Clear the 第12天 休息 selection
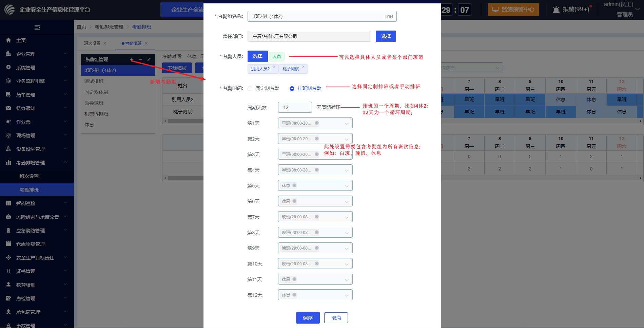 click(x=294, y=295)
